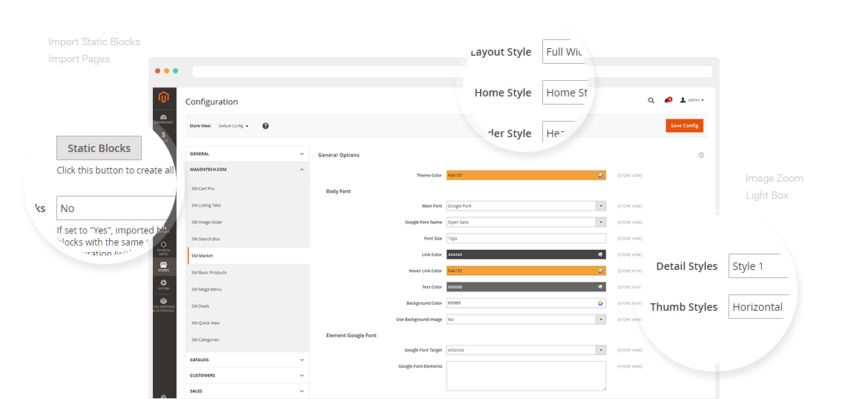Open the Thumb Styles select showing Horizontal
The width and height of the screenshot is (868, 399).
tap(758, 306)
